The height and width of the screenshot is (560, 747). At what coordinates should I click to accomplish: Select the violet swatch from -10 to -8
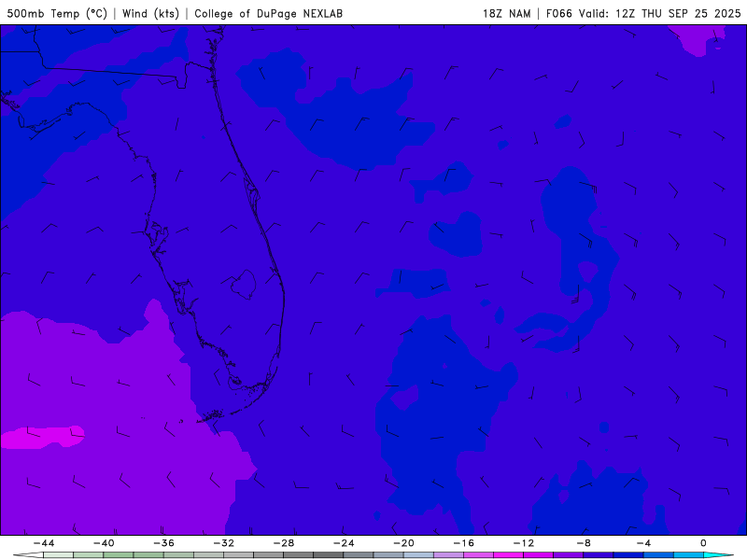tap(569, 555)
